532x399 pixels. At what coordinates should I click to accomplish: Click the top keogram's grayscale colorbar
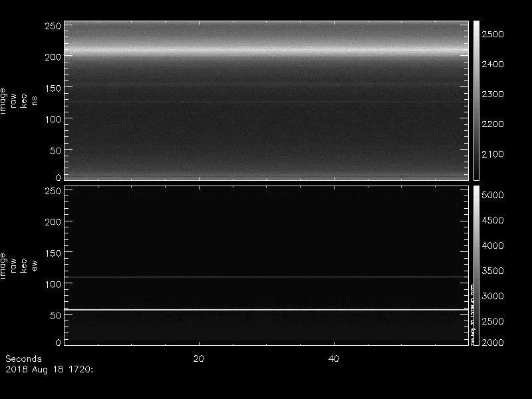click(476, 100)
